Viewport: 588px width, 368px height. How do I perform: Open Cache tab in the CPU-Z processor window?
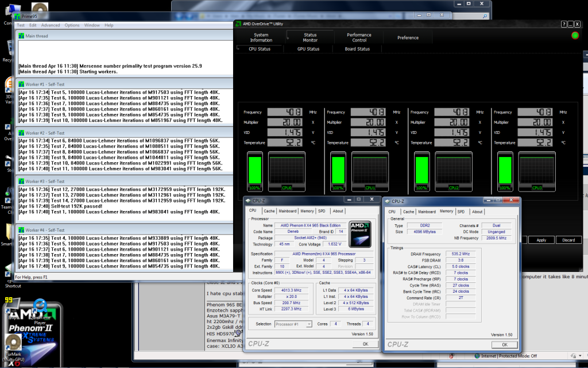click(269, 211)
